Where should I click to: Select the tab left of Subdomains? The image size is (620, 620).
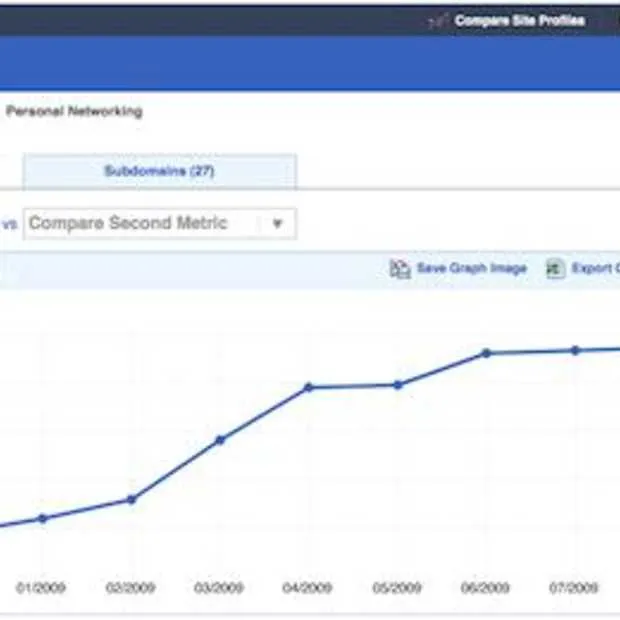[x=10, y=171]
